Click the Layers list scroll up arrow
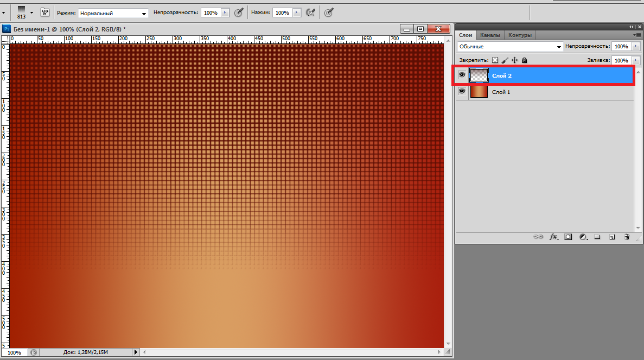 638,72
